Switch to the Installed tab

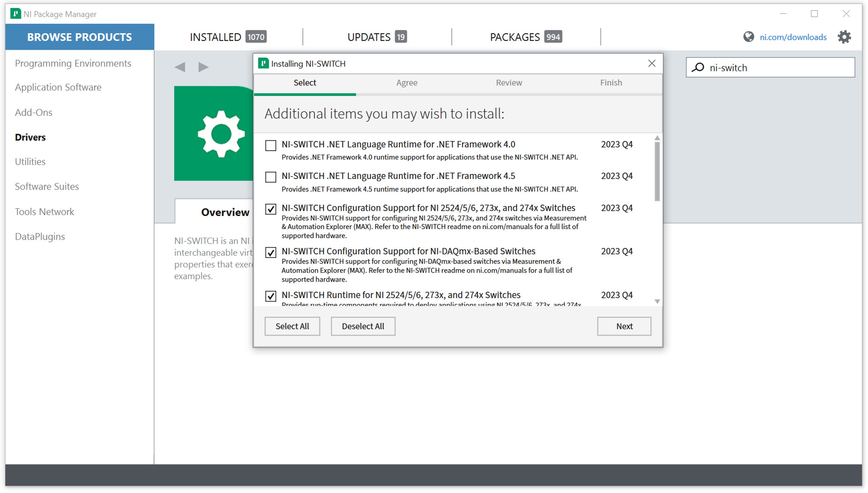pos(228,37)
